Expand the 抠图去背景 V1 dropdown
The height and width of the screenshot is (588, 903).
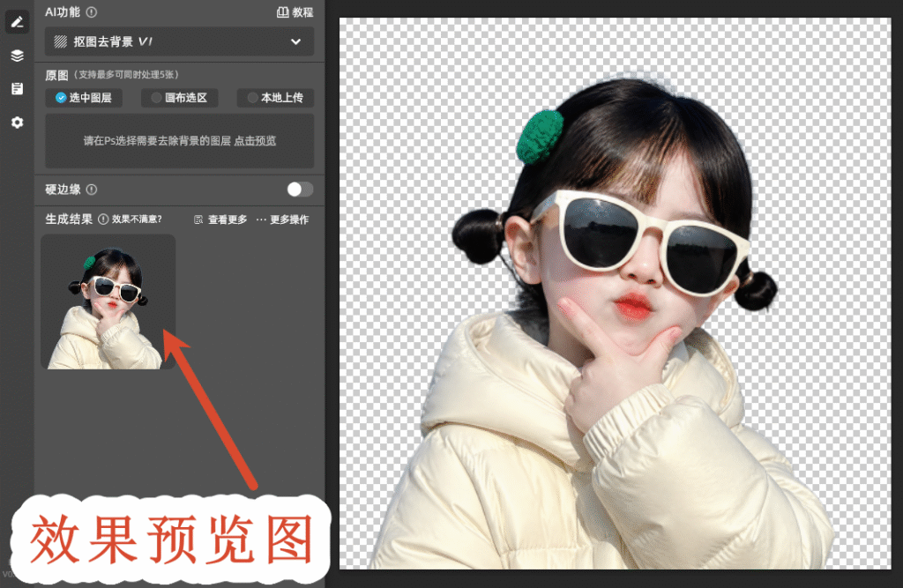pyautogui.click(x=180, y=41)
